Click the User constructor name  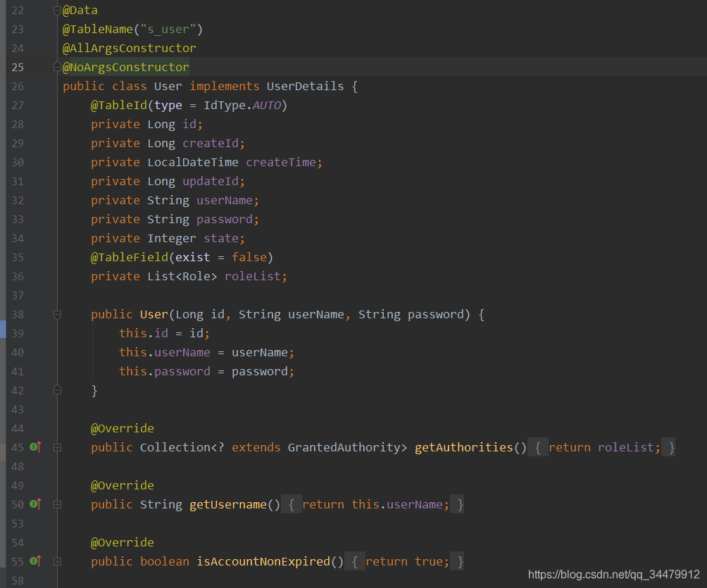tap(154, 314)
